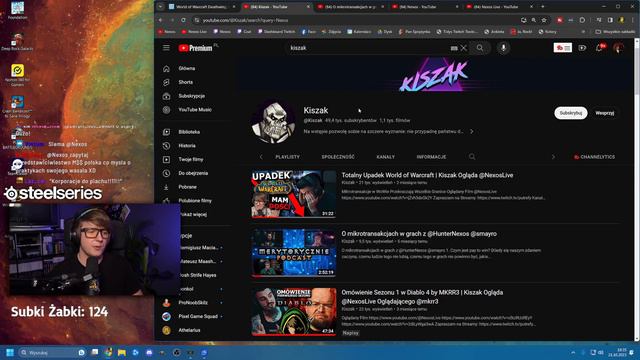The height and width of the screenshot is (360, 640).
Task: Click the search magnifier button
Action: 480,48
